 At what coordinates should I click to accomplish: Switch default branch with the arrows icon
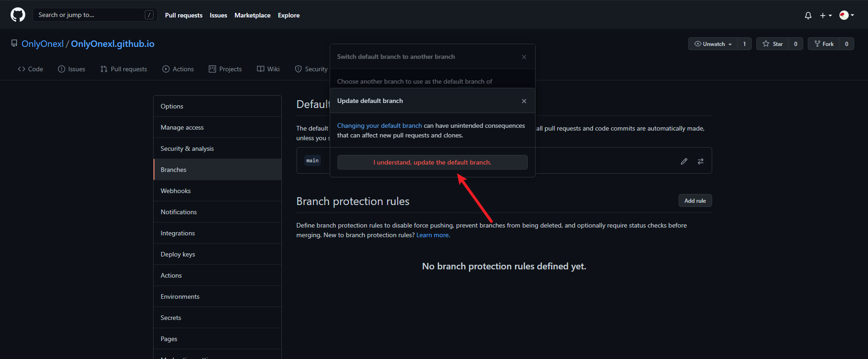pyautogui.click(x=701, y=161)
